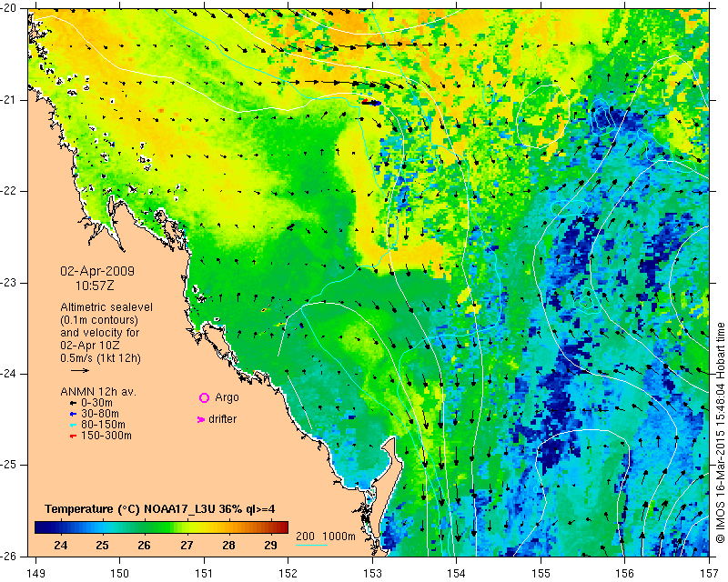Click the 0.5m/s reference velocity arrow

coord(80,370)
